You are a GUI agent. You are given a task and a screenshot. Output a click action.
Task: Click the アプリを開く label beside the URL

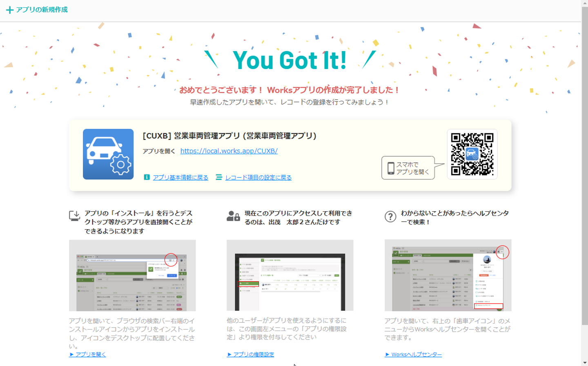(159, 151)
